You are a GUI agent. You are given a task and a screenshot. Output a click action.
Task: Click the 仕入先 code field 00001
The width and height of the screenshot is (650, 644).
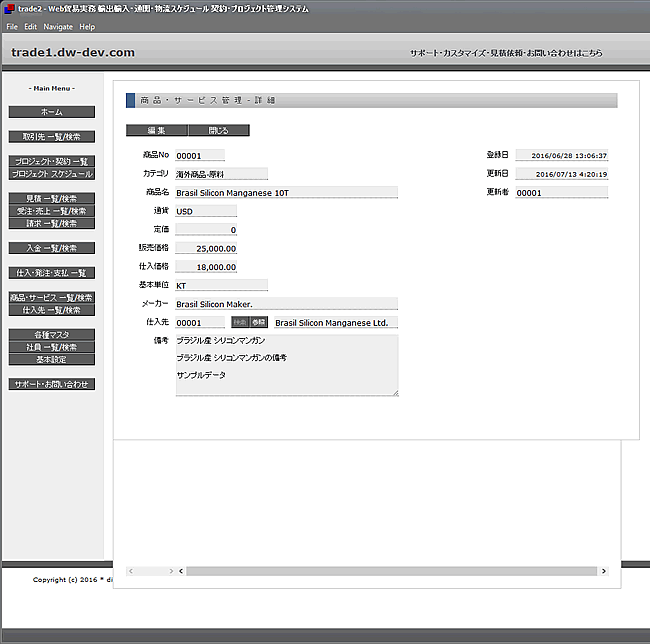200,322
